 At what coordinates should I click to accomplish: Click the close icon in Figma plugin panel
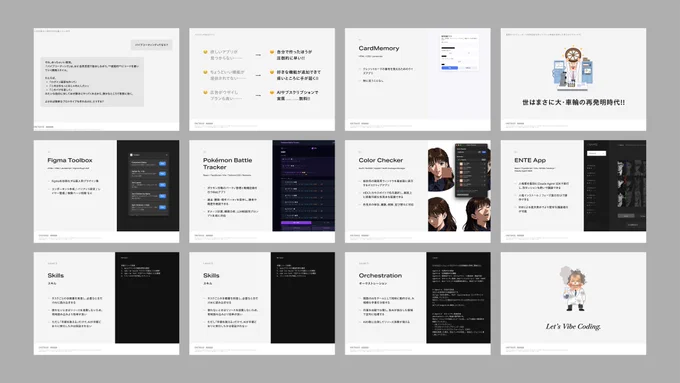point(166,154)
